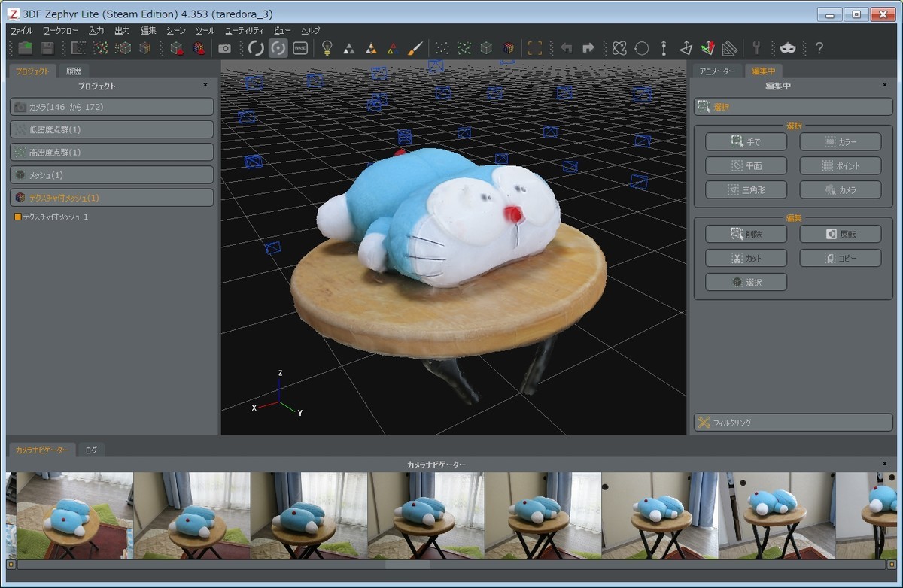Switch to the アニメーター tab
The image size is (903, 588).
717,71
